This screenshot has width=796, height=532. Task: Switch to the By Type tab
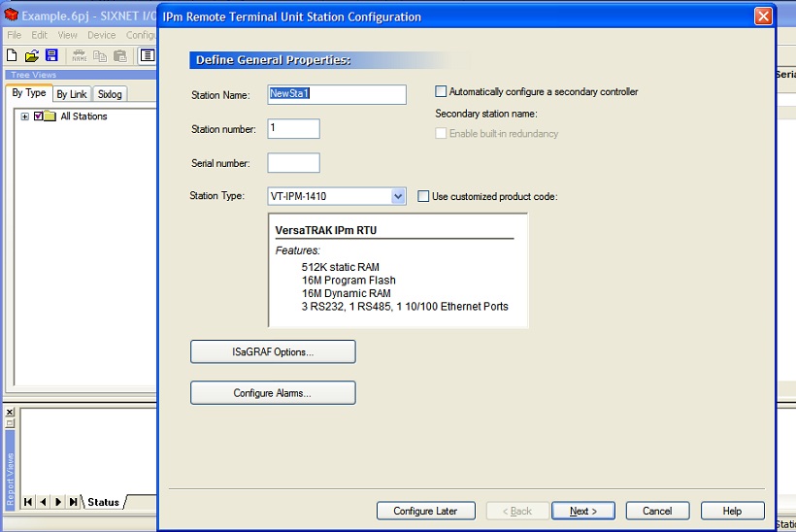[29, 93]
